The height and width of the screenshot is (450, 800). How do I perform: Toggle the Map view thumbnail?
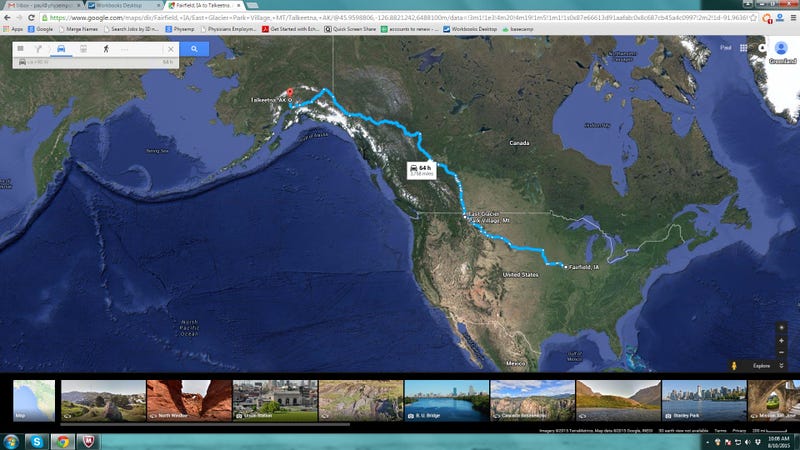[x=34, y=401]
